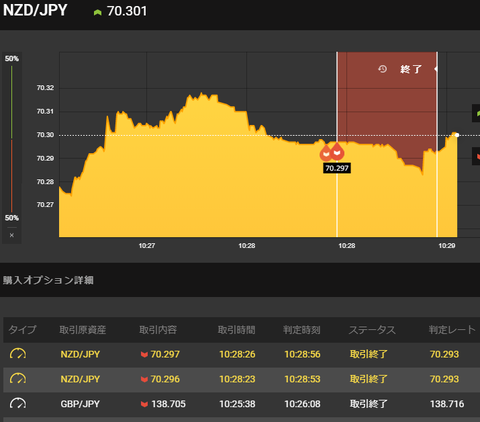Screen dimensions: 480x422
Task: Click the NZD/JPY title heading
Action: pos(35,10)
